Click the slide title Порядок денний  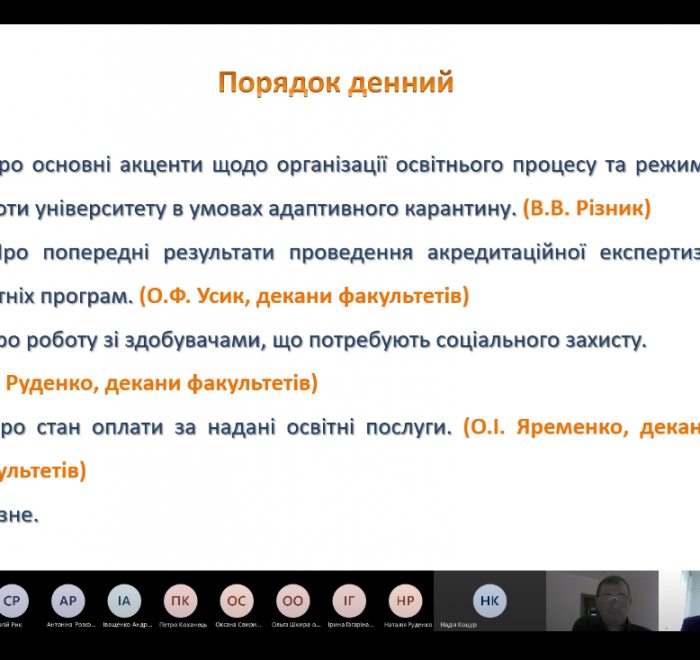[x=336, y=83]
